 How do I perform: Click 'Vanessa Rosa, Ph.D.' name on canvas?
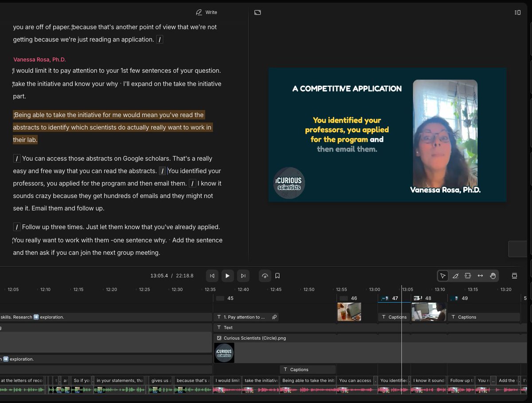(x=445, y=190)
